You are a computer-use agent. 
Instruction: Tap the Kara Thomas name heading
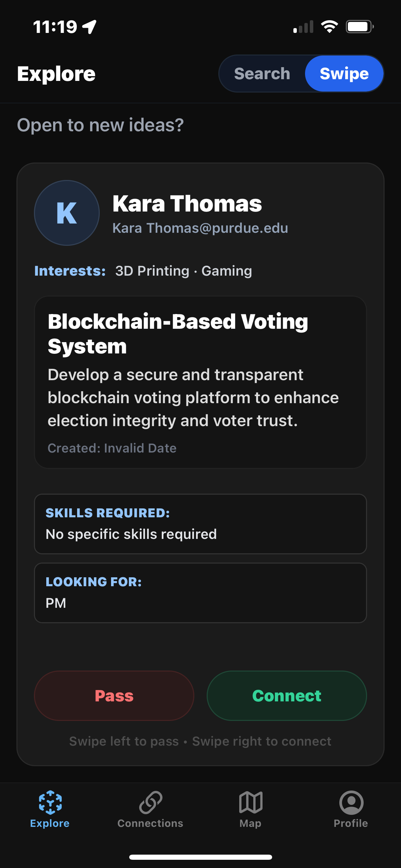[187, 204]
